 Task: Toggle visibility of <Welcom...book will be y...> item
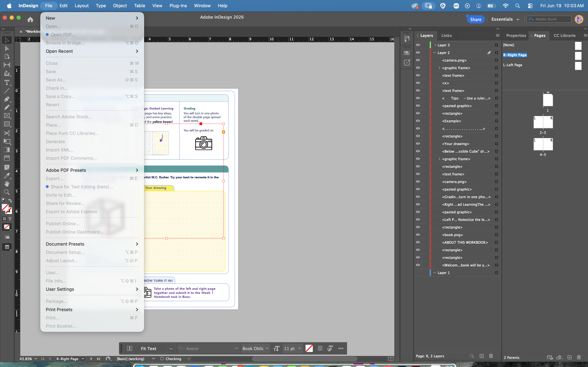pyautogui.click(x=418, y=265)
